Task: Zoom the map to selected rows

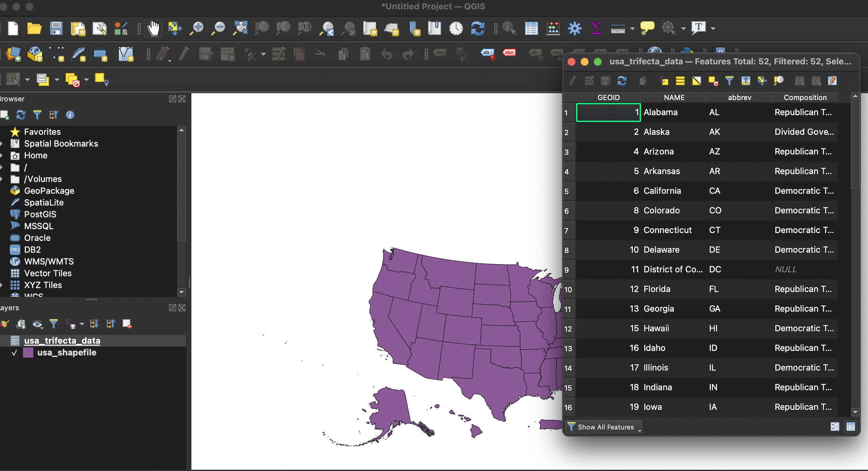Action: point(778,81)
